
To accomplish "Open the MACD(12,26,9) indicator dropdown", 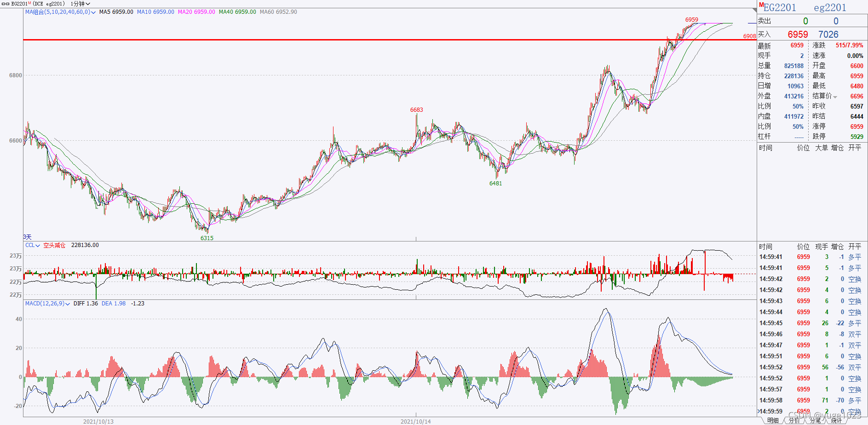I will click(47, 304).
